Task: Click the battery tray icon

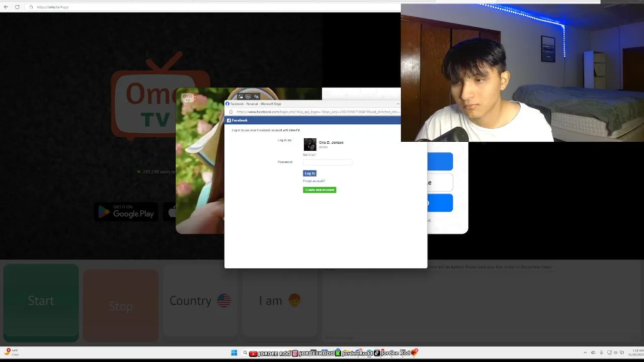Action: coord(622,352)
